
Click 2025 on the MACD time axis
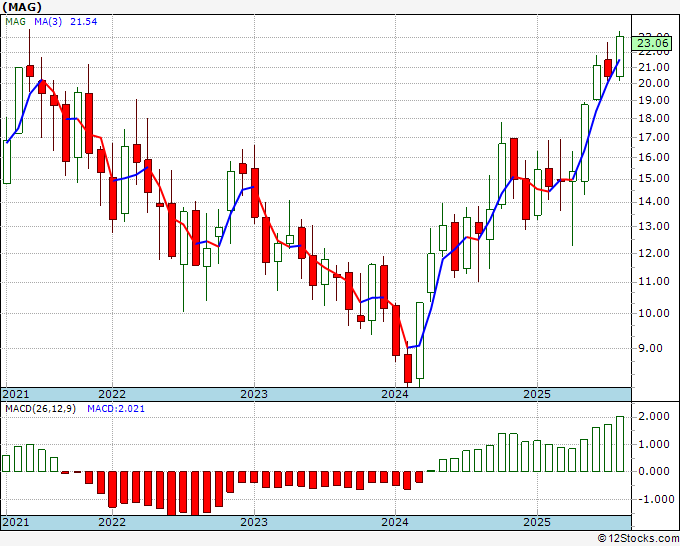(x=537, y=522)
